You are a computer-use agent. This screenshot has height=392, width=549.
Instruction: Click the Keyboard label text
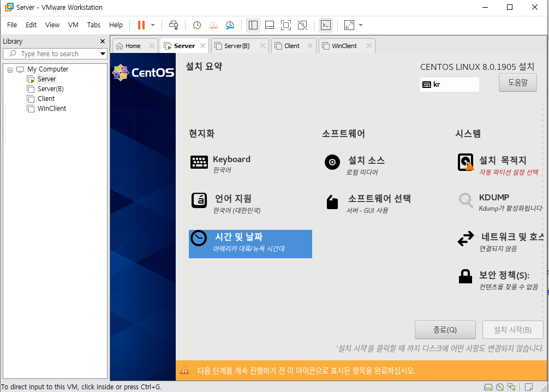[x=231, y=159]
